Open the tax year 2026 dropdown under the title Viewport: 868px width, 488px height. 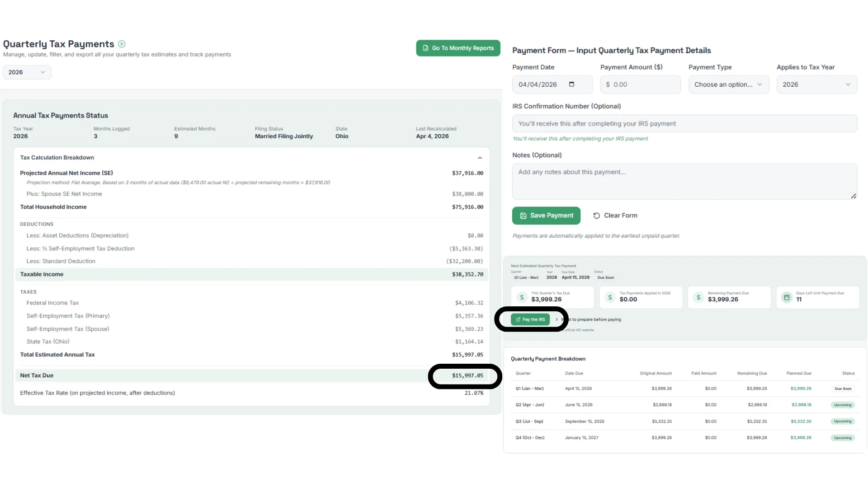pyautogui.click(x=27, y=72)
